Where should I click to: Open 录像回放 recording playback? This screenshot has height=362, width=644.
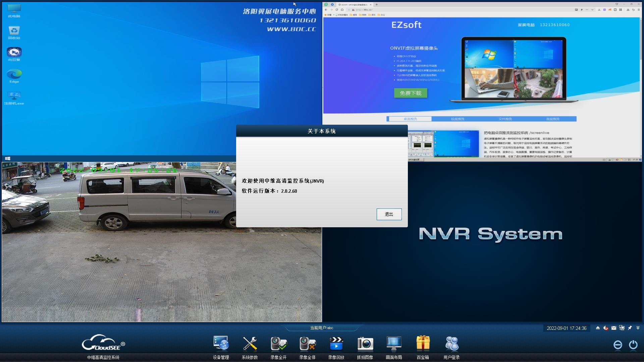click(x=336, y=344)
